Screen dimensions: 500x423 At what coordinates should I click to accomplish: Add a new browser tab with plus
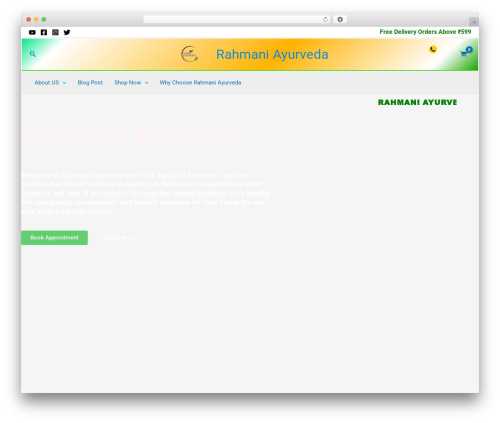(474, 22)
